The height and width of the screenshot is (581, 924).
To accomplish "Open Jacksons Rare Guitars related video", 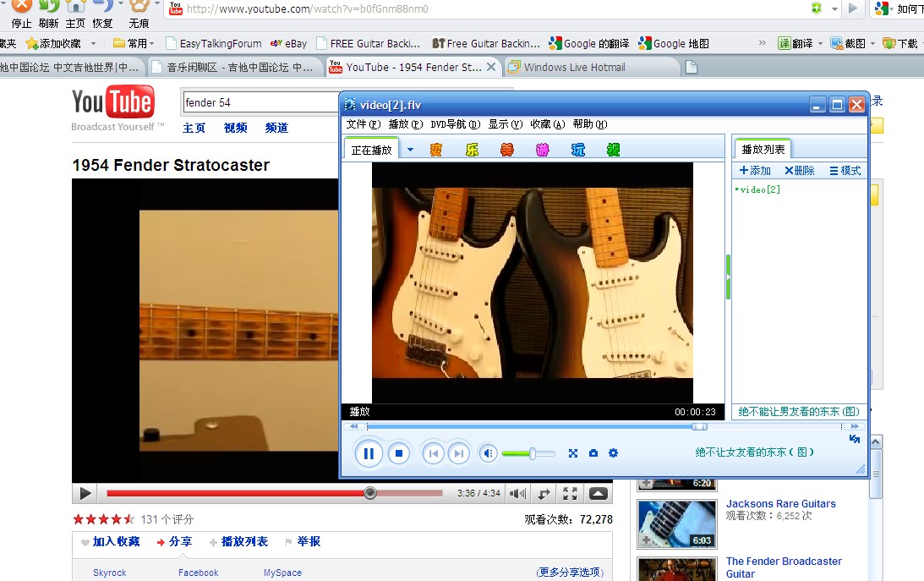I will tap(781, 504).
